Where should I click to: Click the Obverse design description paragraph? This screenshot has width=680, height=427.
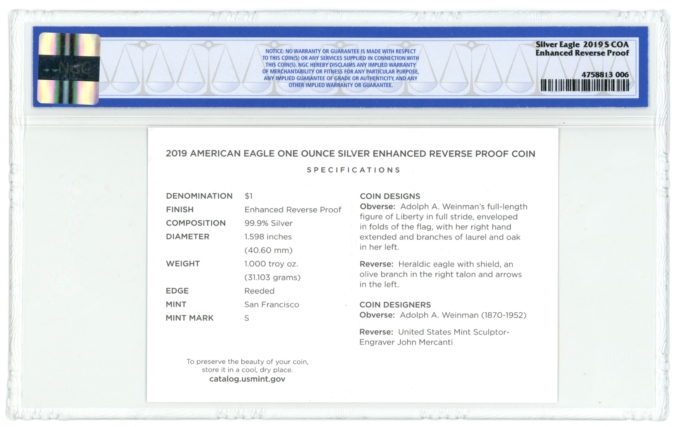click(x=443, y=227)
